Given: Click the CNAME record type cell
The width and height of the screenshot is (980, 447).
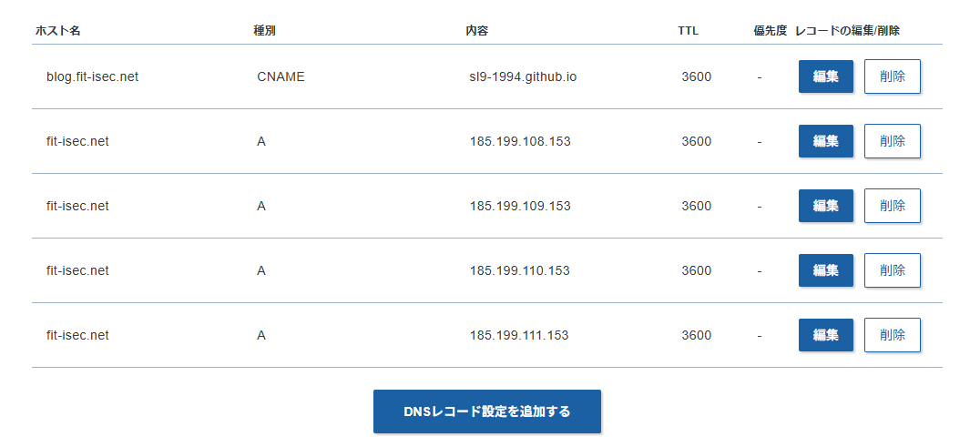Looking at the screenshot, I should tap(281, 76).
